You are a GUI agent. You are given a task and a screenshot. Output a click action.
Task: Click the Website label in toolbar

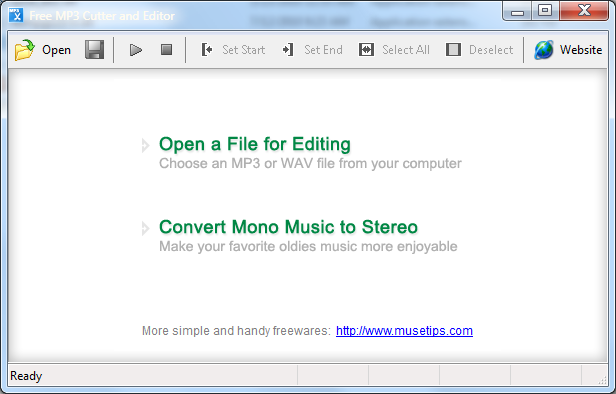[x=581, y=50]
